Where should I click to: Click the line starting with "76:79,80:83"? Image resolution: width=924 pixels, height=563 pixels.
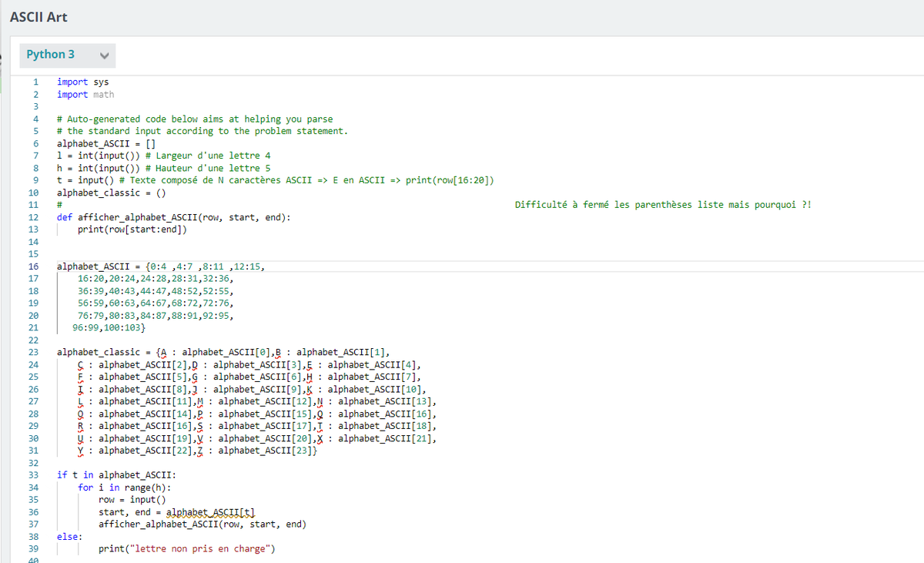[x=156, y=315]
